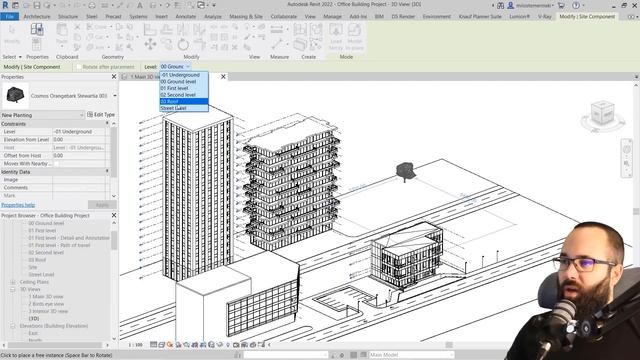
Task: Open the family type selector dropdown arrow
Action: tap(115, 96)
